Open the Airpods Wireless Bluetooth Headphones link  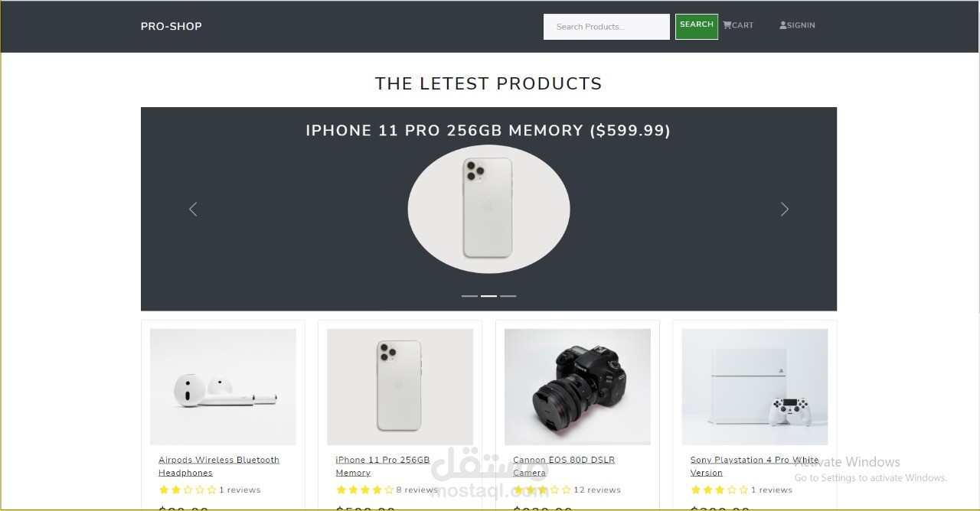click(219, 466)
